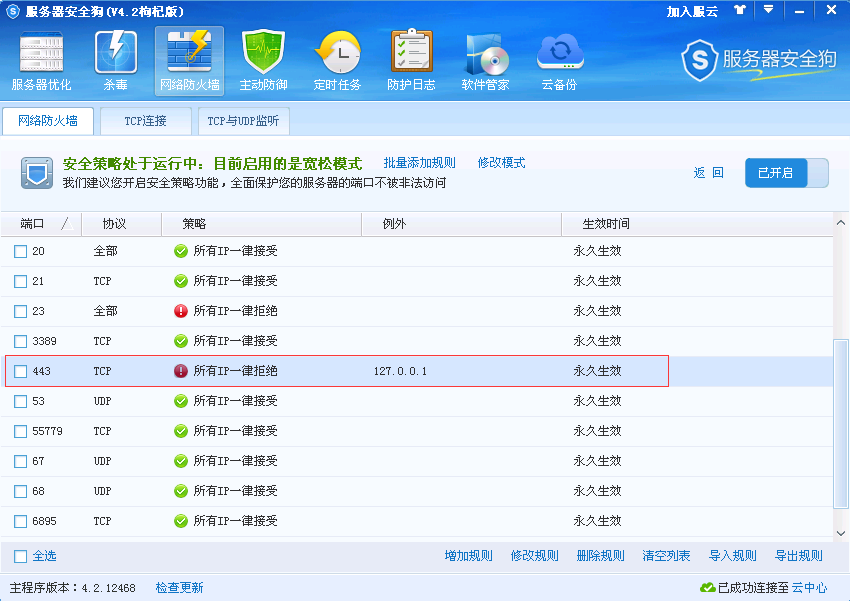850x601 pixels.
Task: Click the rule list vertical scrollbar thumb
Action: pyautogui.click(x=841, y=424)
